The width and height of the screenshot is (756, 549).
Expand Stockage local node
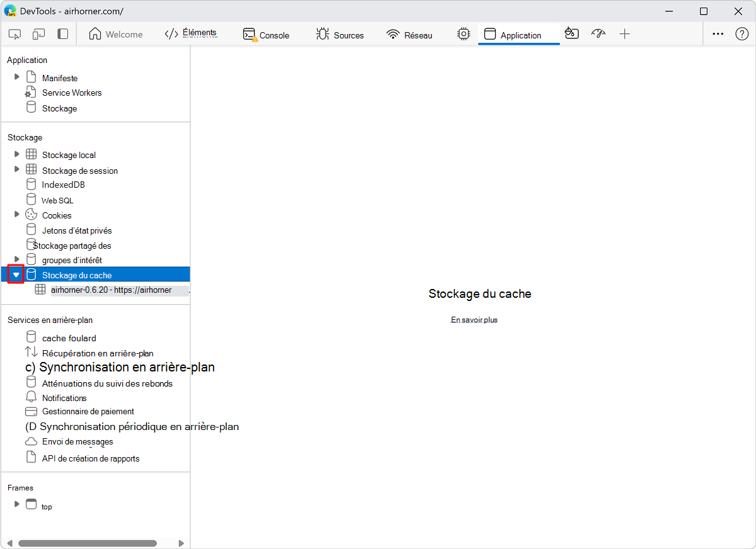17,154
